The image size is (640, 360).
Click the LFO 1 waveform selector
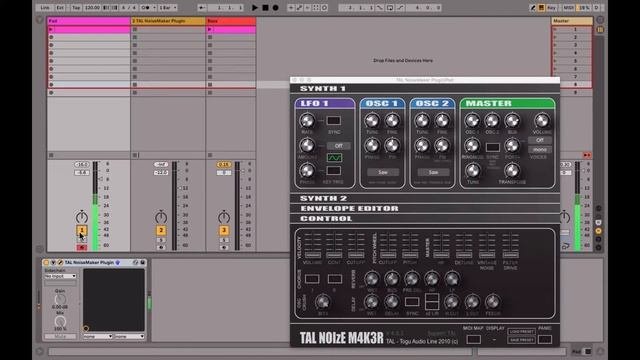(x=334, y=157)
